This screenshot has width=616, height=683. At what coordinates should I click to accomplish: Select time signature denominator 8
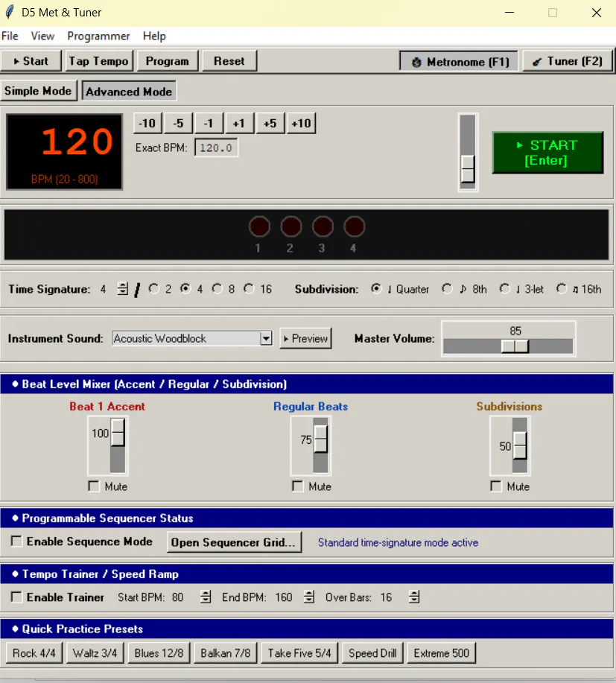pyautogui.click(x=217, y=289)
